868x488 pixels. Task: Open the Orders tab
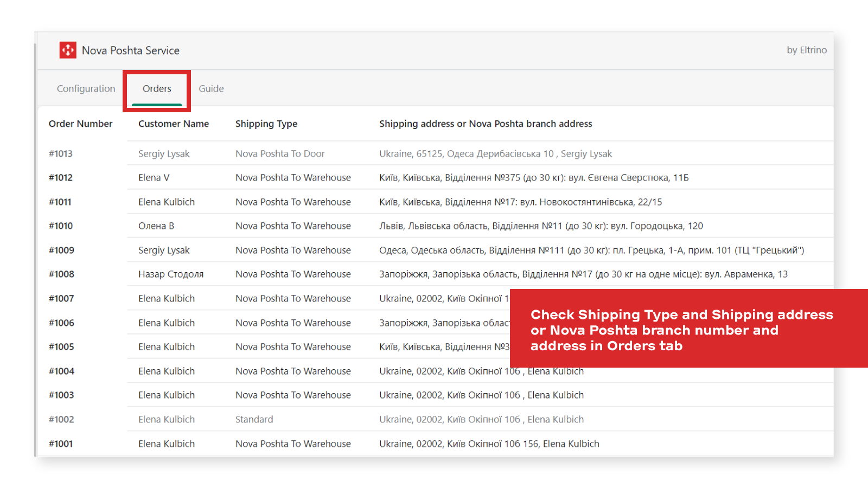(x=157, y=88)
